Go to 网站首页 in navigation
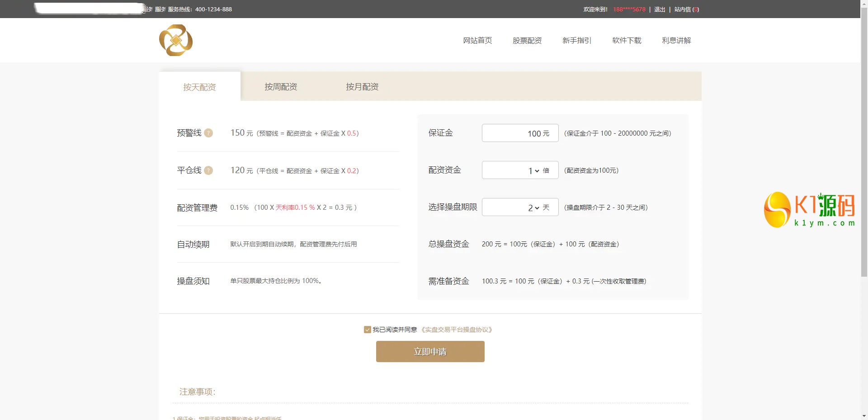 coord(477,40)
